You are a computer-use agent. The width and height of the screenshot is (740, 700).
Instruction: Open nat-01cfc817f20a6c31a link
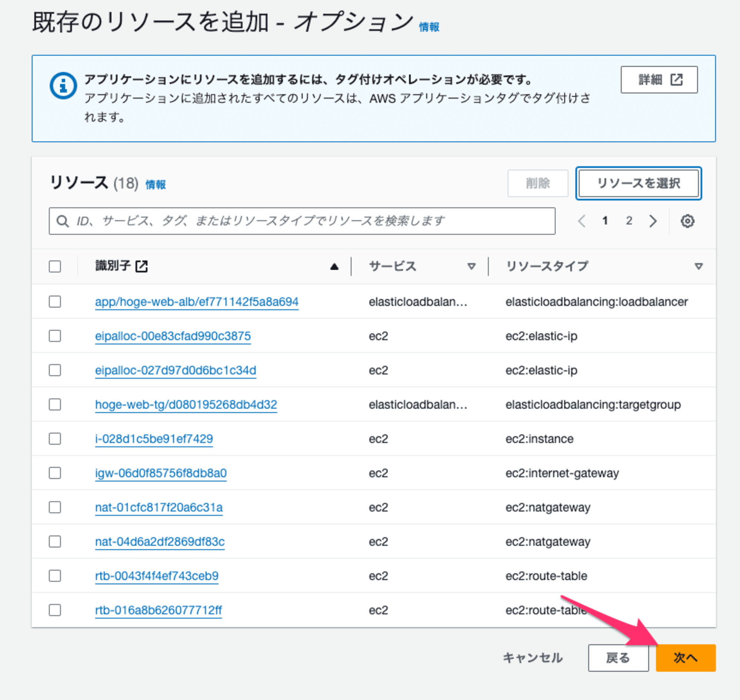pos(159,508)
